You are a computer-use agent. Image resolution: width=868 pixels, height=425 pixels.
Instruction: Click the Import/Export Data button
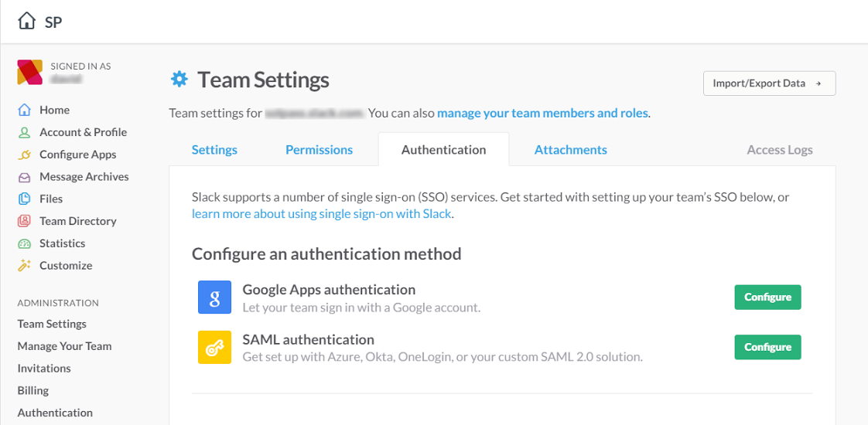(770, 83)
